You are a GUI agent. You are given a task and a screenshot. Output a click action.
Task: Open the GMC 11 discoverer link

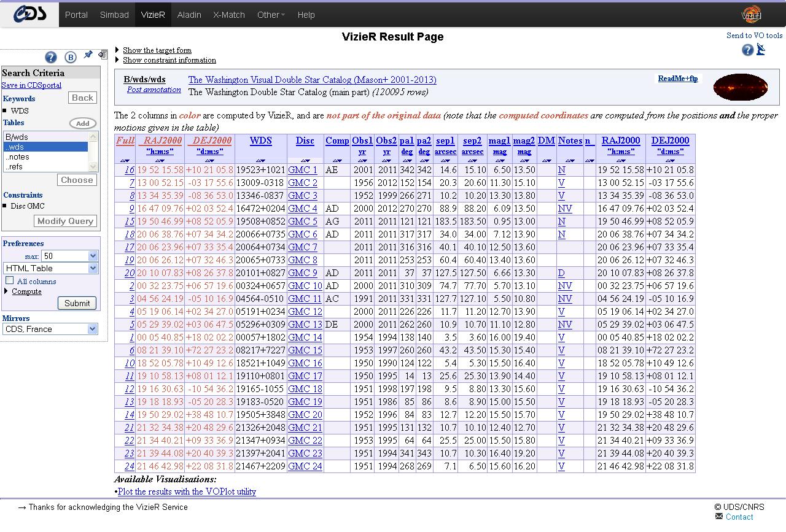coord(305,299)
